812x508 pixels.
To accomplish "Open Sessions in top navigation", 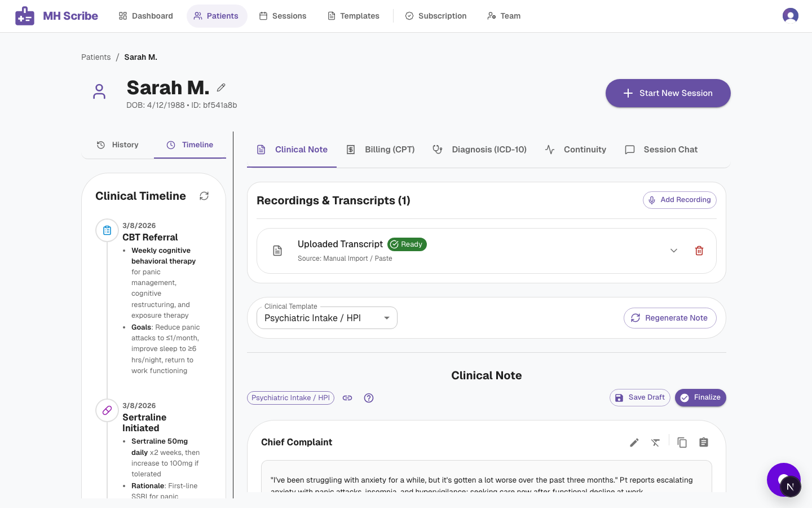I will coord(283,16).
